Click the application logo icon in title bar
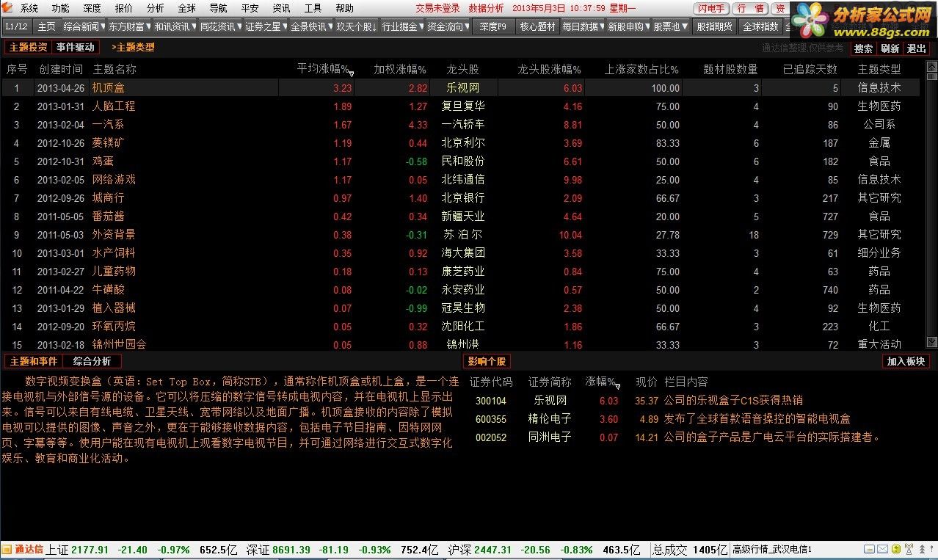Image resolution: width=938 pixels, height=560 pixels. point(8,8)
